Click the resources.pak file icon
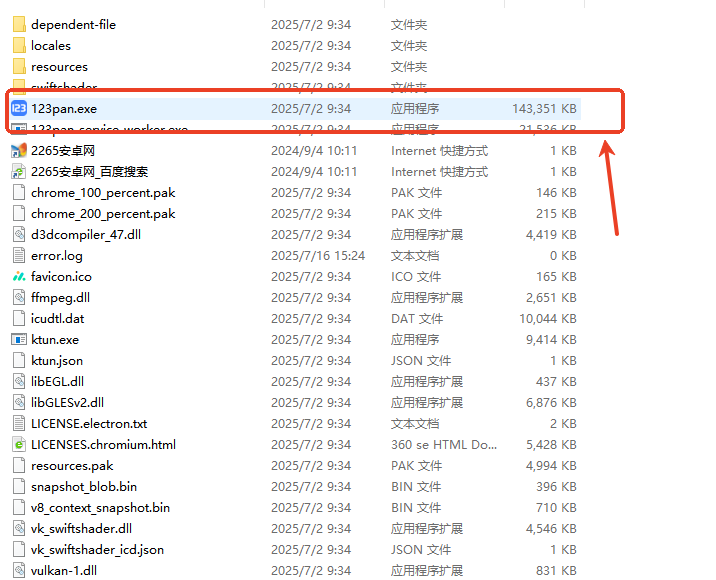Viewport: 716px width, 580px height. pyautogui.click(x=19, y=466)
